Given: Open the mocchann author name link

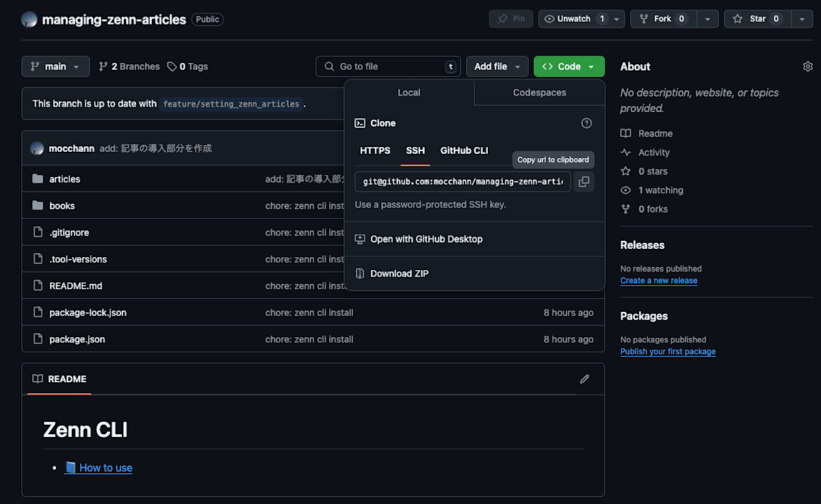Looking at the screenshot, I should coord(72,148).
